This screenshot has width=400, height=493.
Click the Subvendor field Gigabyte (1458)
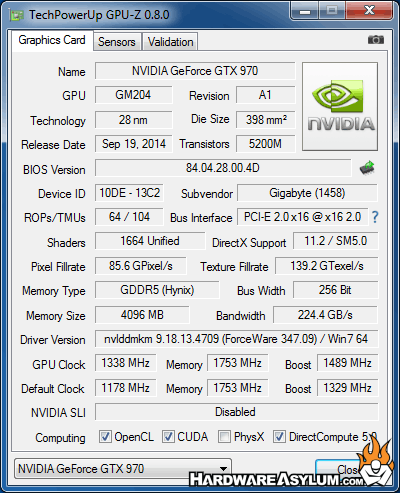pyautogui.click(x=307, y=193)
